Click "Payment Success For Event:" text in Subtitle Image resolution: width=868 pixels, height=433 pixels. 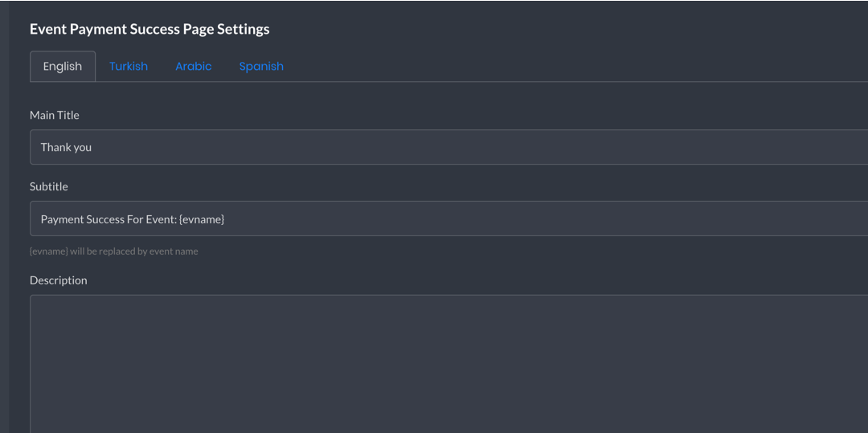(x=108, y=219)
